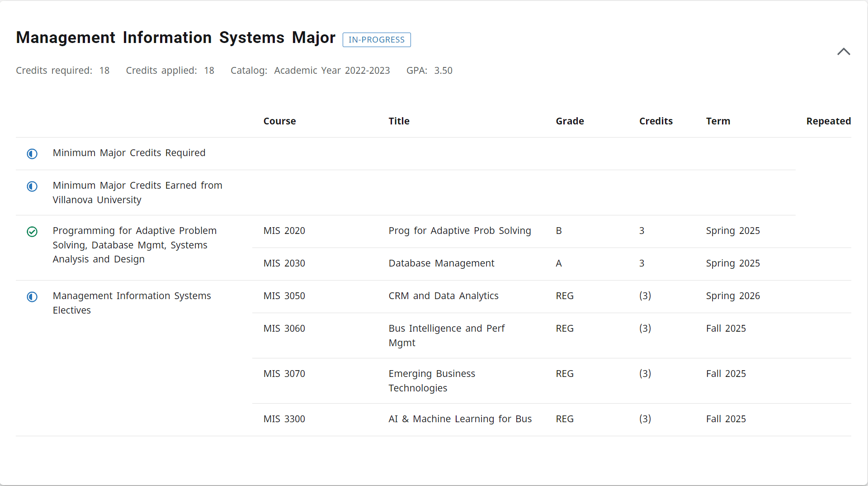Click completed checkmark for Programming requirement

[x=32, y=232]
